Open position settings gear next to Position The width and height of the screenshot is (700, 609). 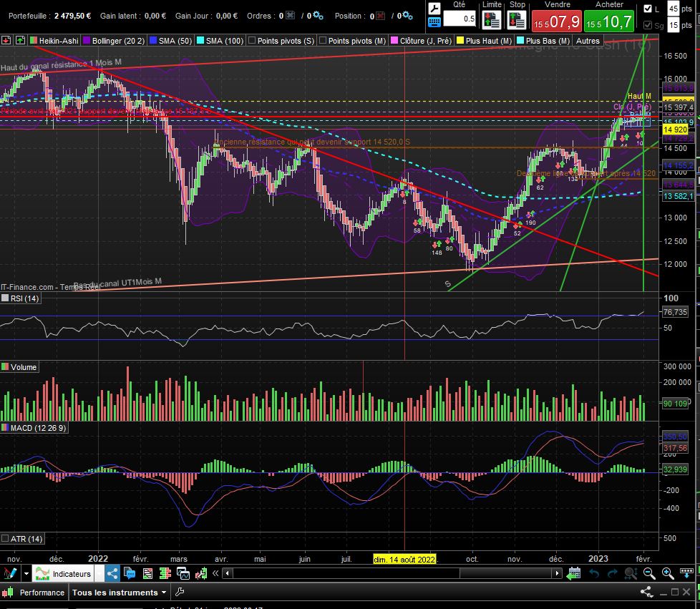tap(407, 16)
